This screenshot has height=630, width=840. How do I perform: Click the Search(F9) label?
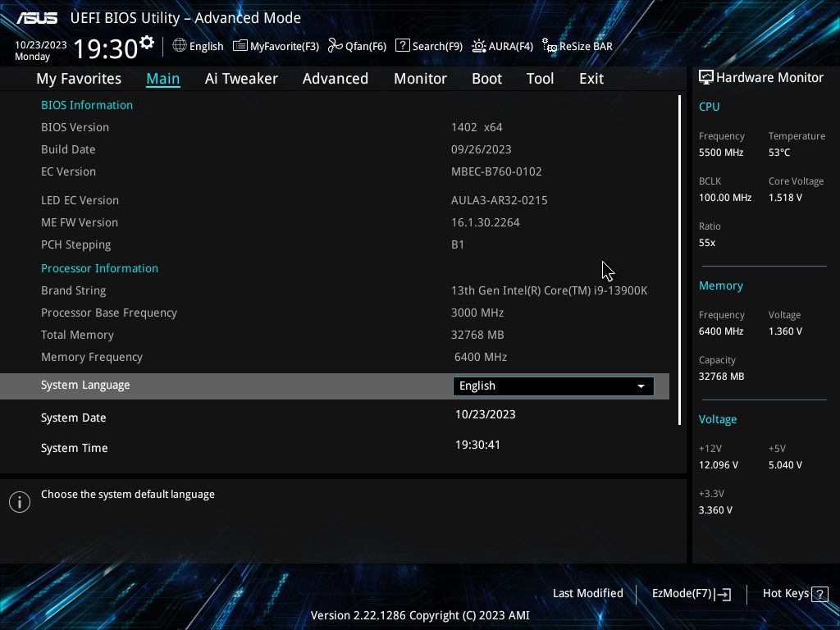pos(437,47)
